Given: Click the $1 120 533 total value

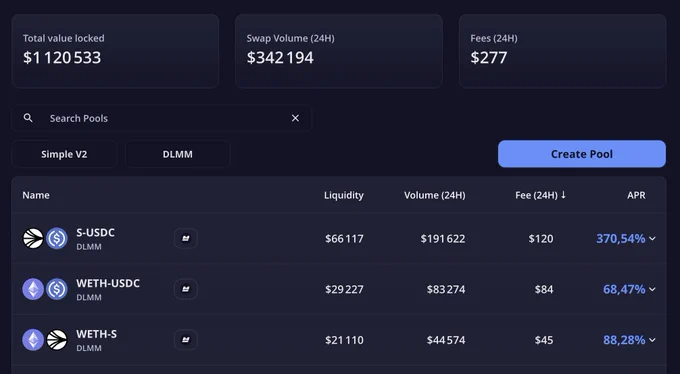Looking at the screenshot, I should click(x=62, y=58).
